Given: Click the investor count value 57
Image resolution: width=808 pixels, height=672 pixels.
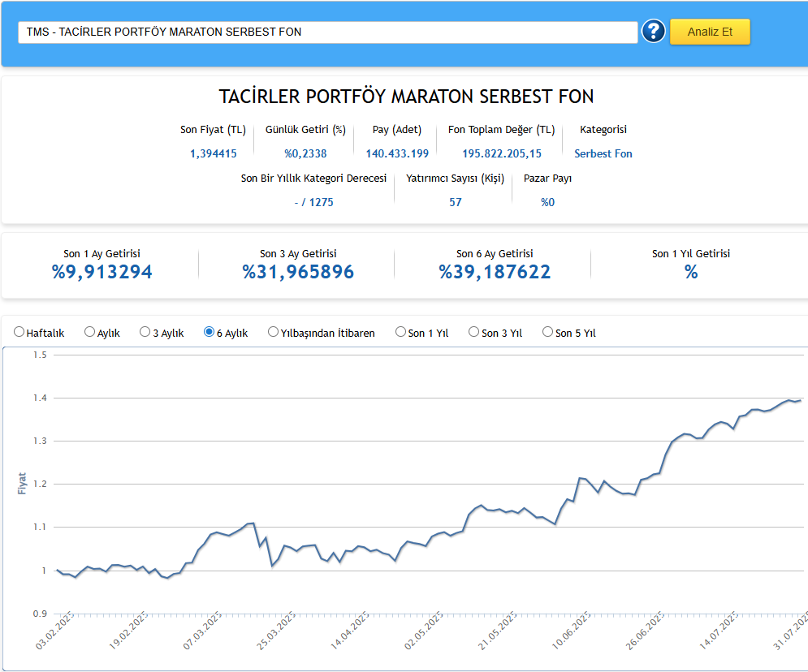Looking at the screenshot, I should click(456, 202).
